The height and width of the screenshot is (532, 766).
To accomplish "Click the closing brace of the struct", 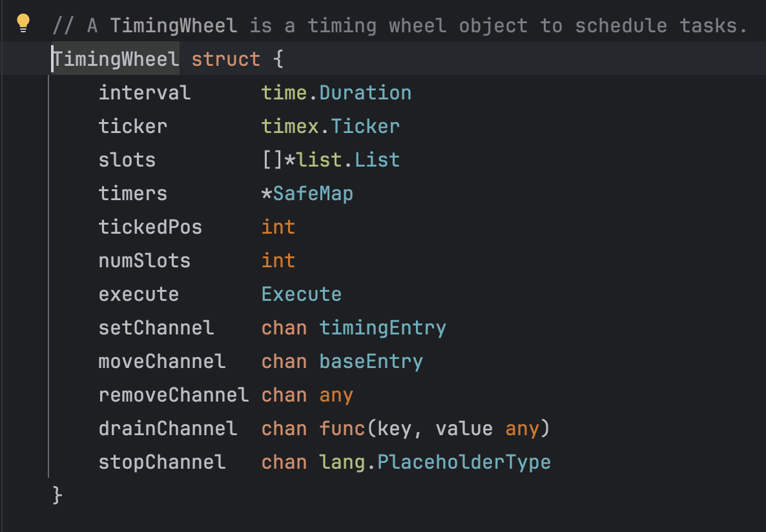I will coord(57,496).
